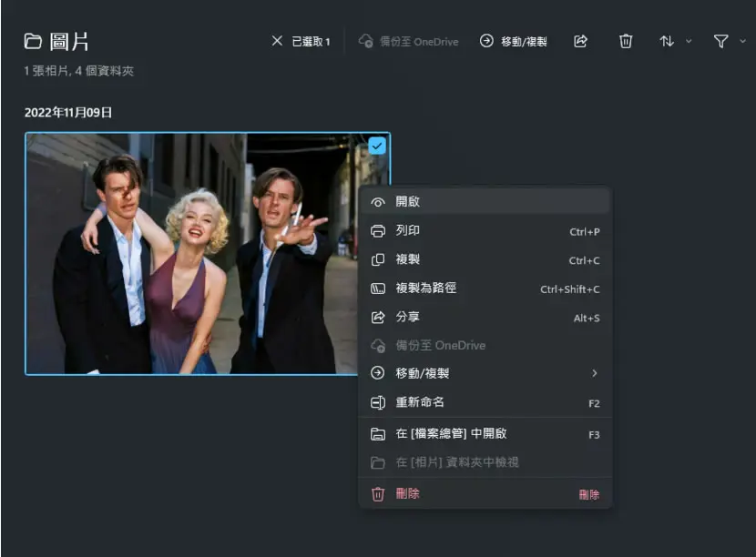Choose 在 [檔案總管] 中開啟 menu entry
756x557 pixels.
coord(485,433)
